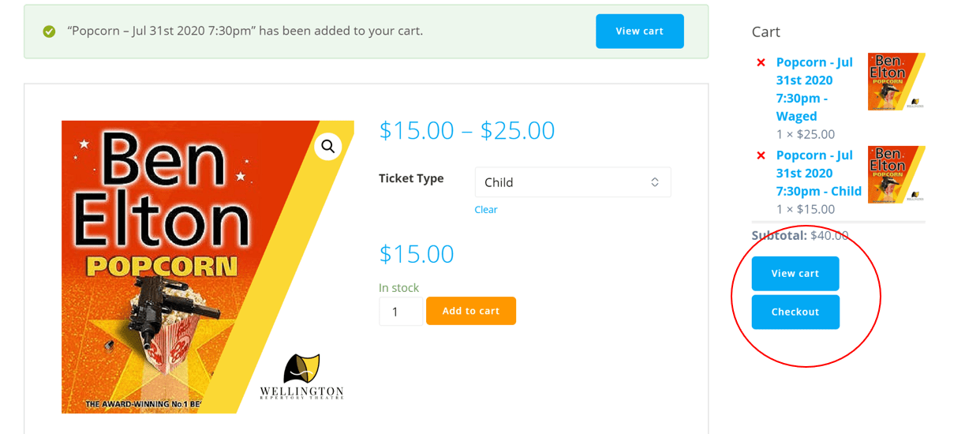
Task: Click the green checkmark success icon
Action: click(49, 32)
